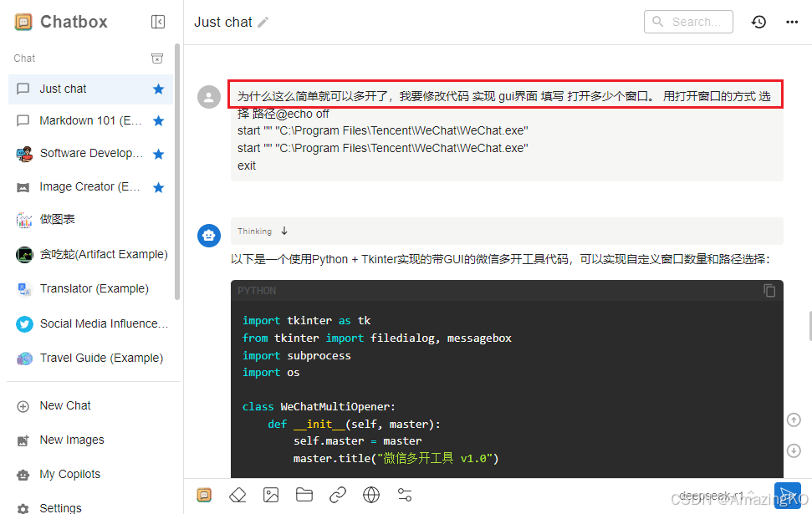Image resolution: width=812 pixels, height=514 pixels.
Task: Open chat settings sliders icon
Action: 405,496
